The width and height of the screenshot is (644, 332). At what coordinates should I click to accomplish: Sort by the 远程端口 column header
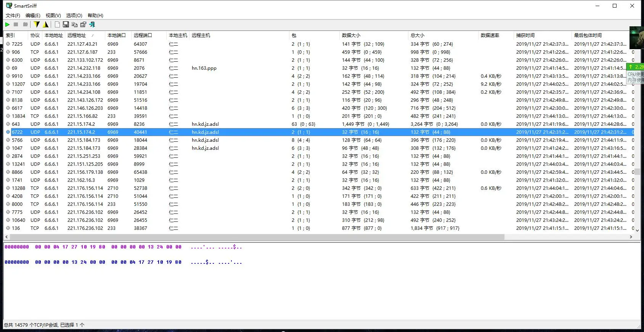coord(149,35)
